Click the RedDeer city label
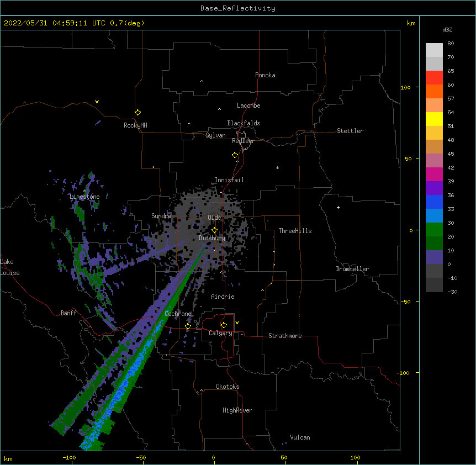The width and height of the screenshot is (476, 465). coord(243,141)
